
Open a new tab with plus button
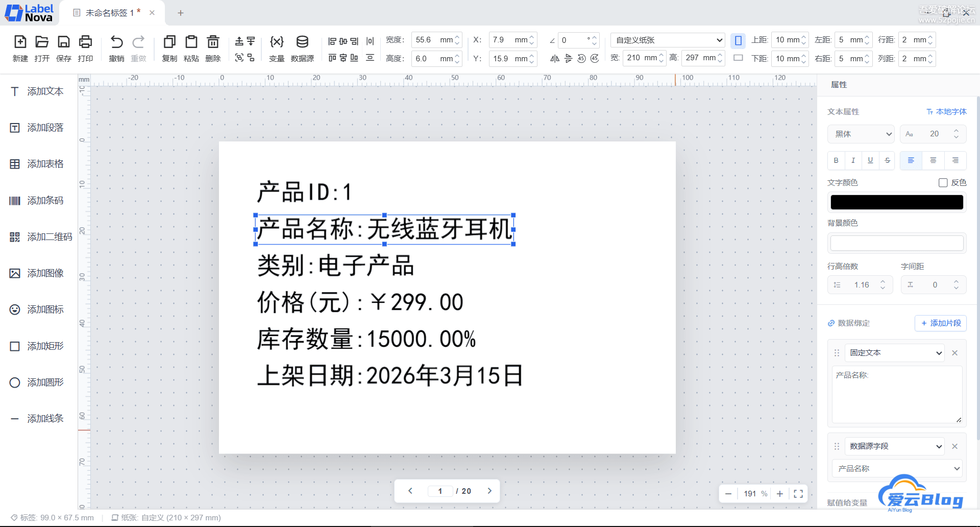click(x=180, y=13)
